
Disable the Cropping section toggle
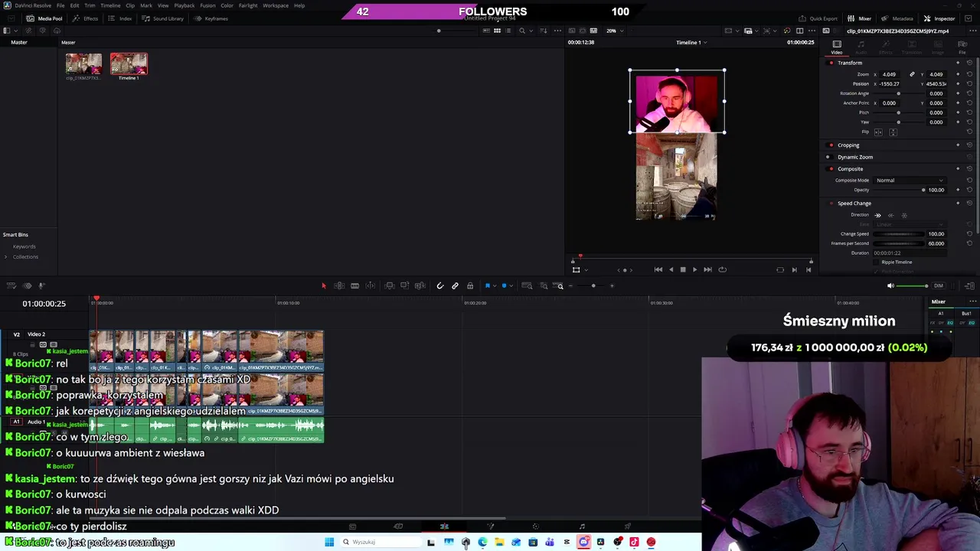tap(831, 145)
